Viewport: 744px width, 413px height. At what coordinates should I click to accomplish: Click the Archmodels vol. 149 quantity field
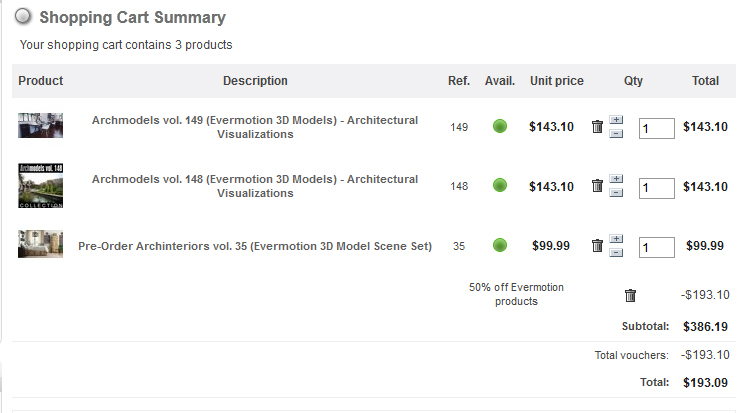tap(656, 128)
